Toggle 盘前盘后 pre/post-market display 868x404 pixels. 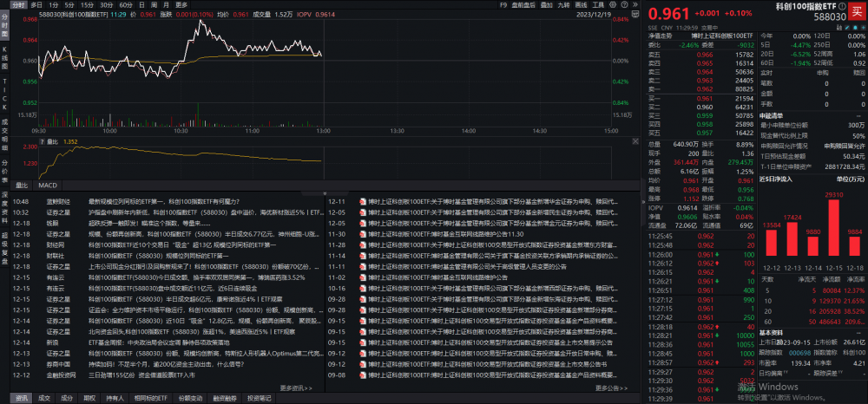click(x=524, y=4)
